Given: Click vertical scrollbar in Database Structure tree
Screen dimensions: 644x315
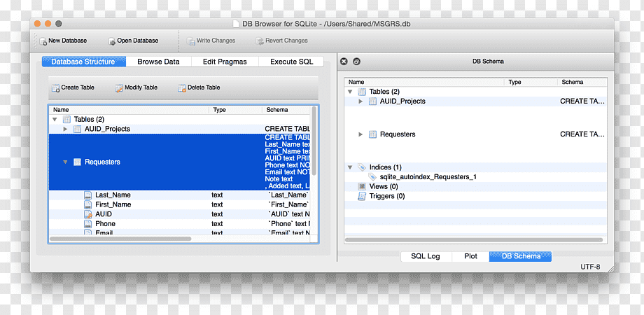Looking at the screenshot, I should [314, 141].
